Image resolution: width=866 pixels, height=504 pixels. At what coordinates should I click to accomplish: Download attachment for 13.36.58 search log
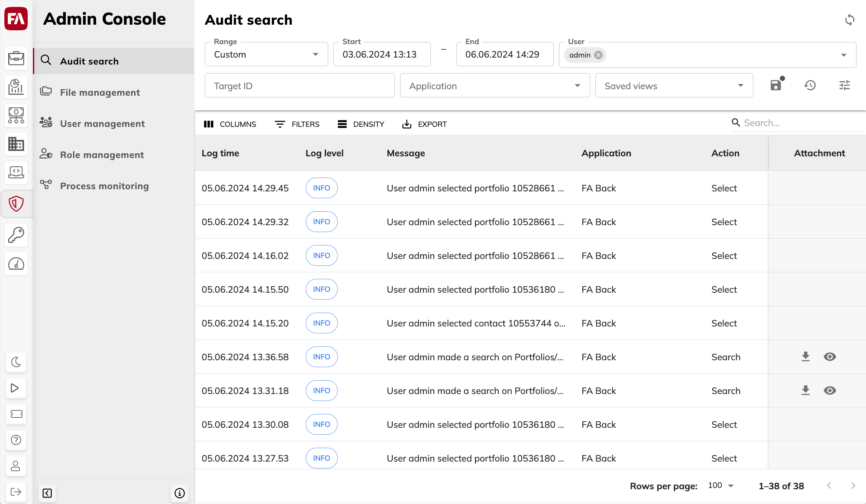pos(805,357)
